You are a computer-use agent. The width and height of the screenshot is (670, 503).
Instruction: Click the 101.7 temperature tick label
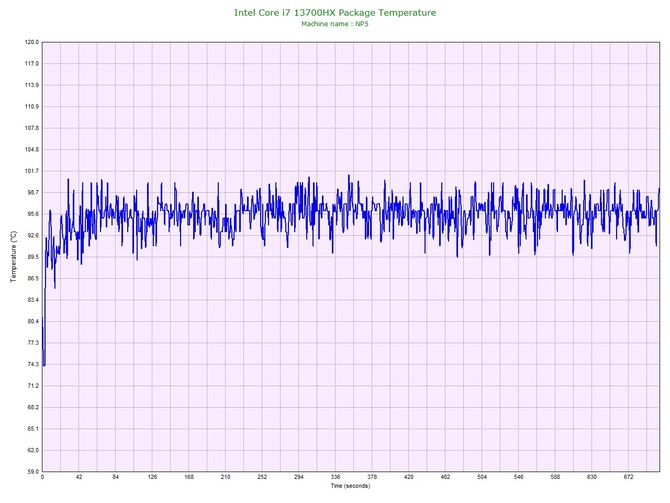(x=32, y=171)
